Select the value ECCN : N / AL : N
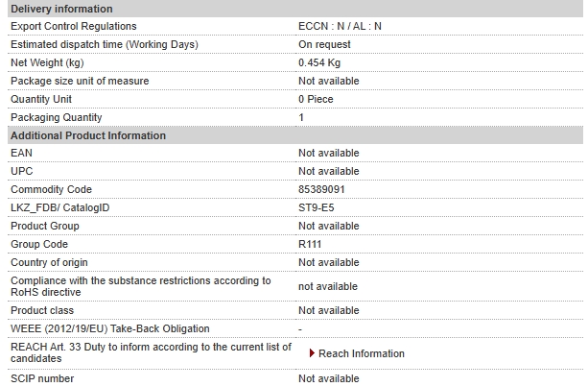This screenshot has height=387, width=588. [340, 26]
